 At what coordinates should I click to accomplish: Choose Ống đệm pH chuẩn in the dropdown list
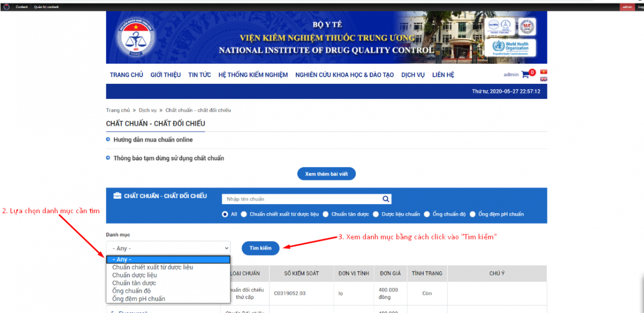coord(168,299)
